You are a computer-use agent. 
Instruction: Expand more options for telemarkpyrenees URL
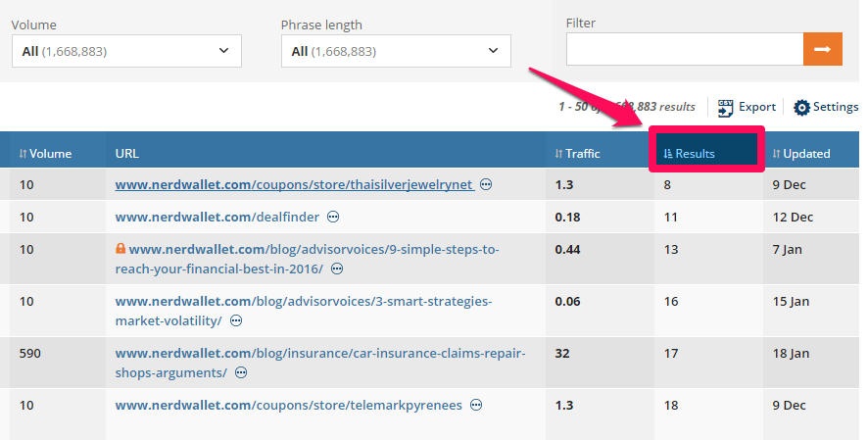point(475,405)
